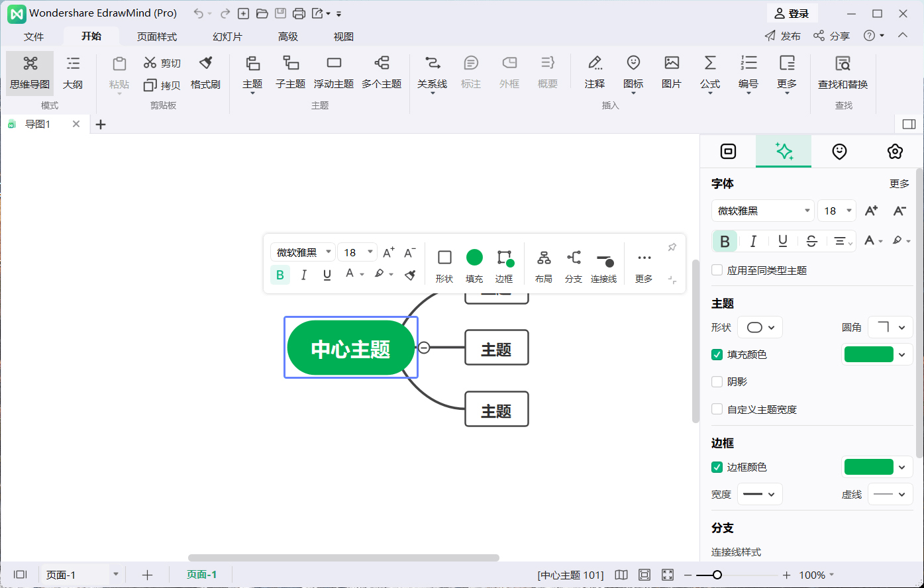This screenshot has height=588, width=924.
Task: Toggle the Fill color (填充颜色) checkbox
Action: 717,355
